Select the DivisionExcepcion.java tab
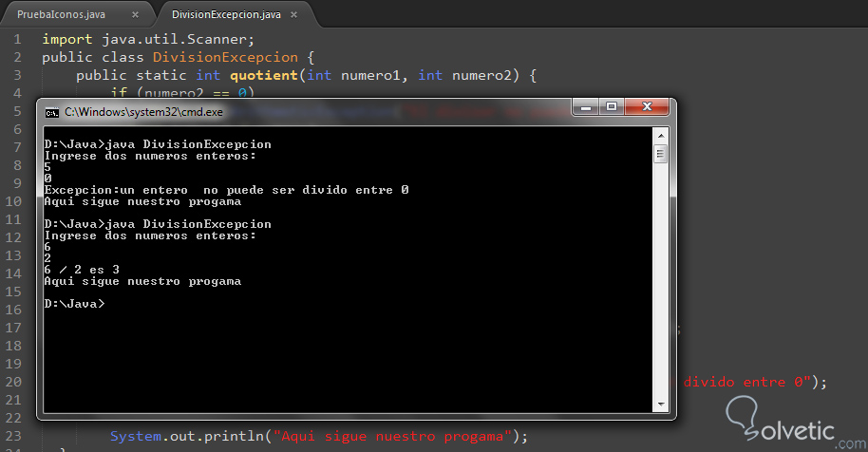 [226, 14]
